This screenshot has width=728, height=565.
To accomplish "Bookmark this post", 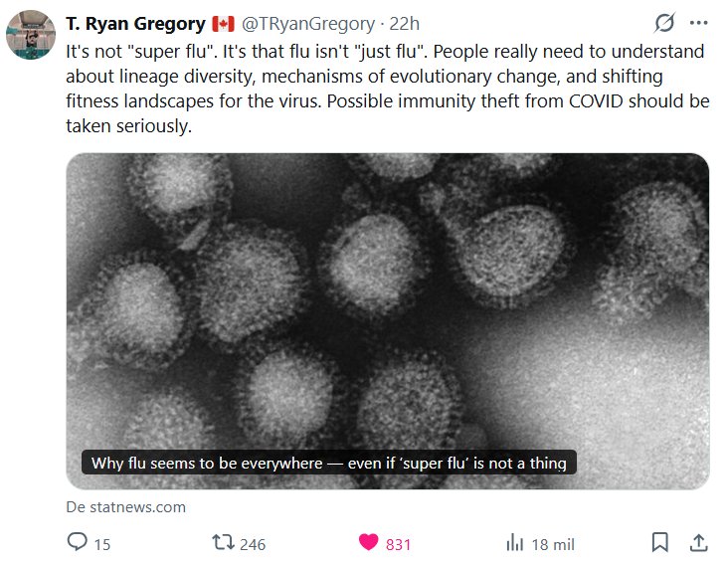I will coord(659,542).
